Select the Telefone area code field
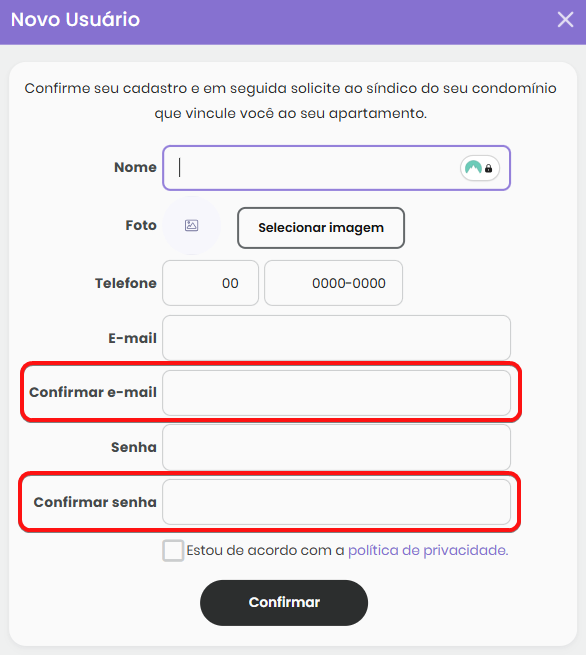The image size is (586, 655). [x=211, y=283]
